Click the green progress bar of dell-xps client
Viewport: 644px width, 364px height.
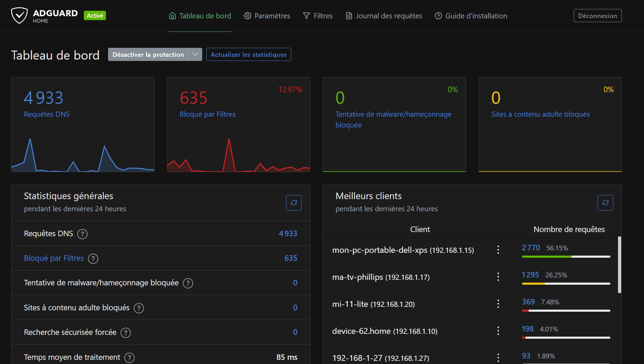[x=547, y=257]
